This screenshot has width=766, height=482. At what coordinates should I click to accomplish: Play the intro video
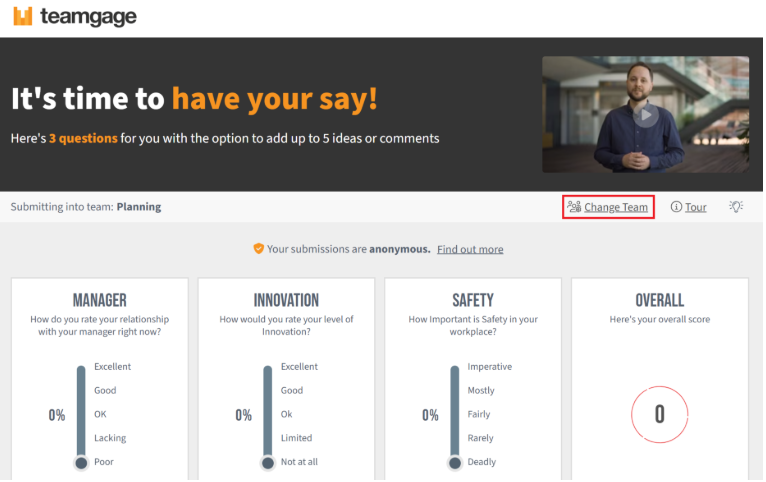click(645, 115)
